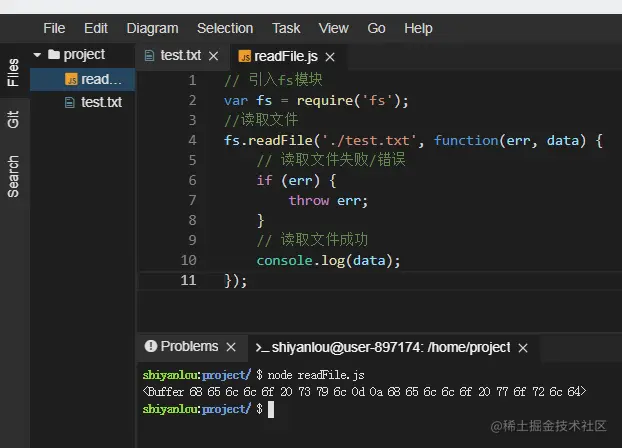Collapse the project folder arrow

coord(37,55)
